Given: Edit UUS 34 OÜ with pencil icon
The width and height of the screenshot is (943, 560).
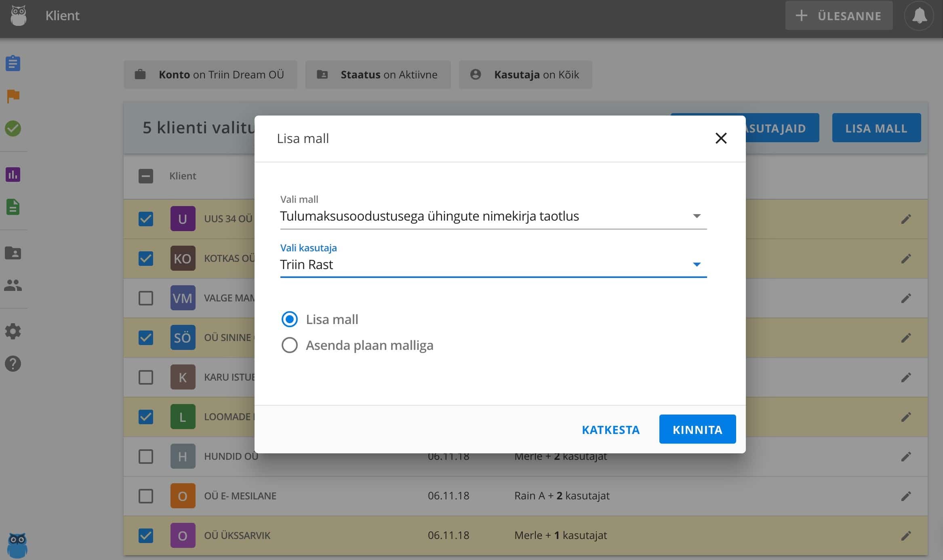Looking at the screenshot, I should point(906,219).
